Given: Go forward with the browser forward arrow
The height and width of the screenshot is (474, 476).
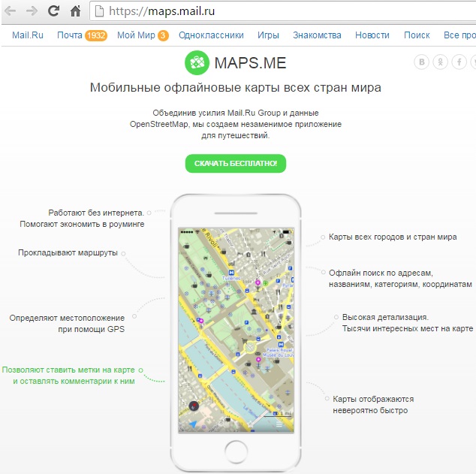Looking at the screenshot, I should pyautogui.click(x=32, y=11).
